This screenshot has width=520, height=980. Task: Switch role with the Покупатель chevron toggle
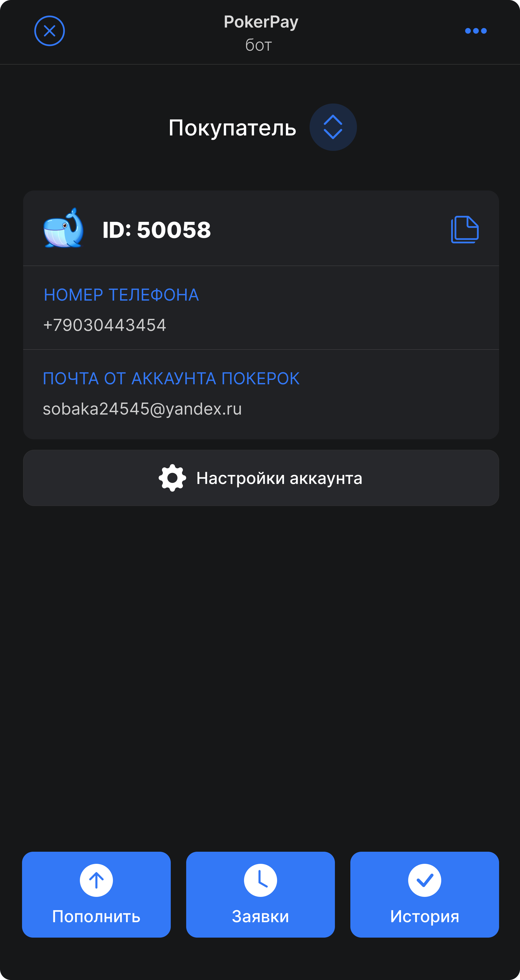(x=333, y=127)
